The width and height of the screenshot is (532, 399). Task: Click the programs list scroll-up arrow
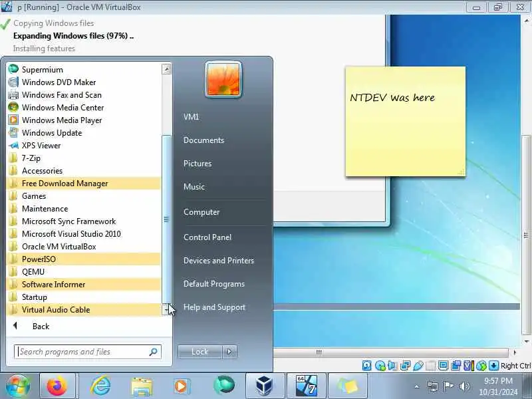coord(166,70)
